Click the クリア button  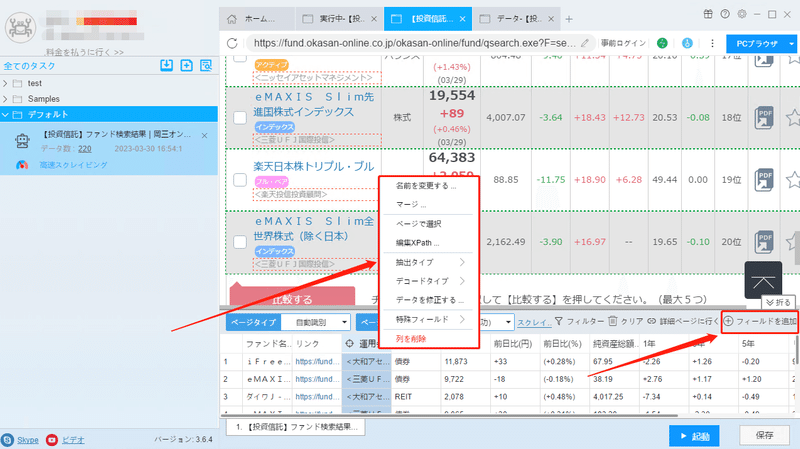pos(626,321)
